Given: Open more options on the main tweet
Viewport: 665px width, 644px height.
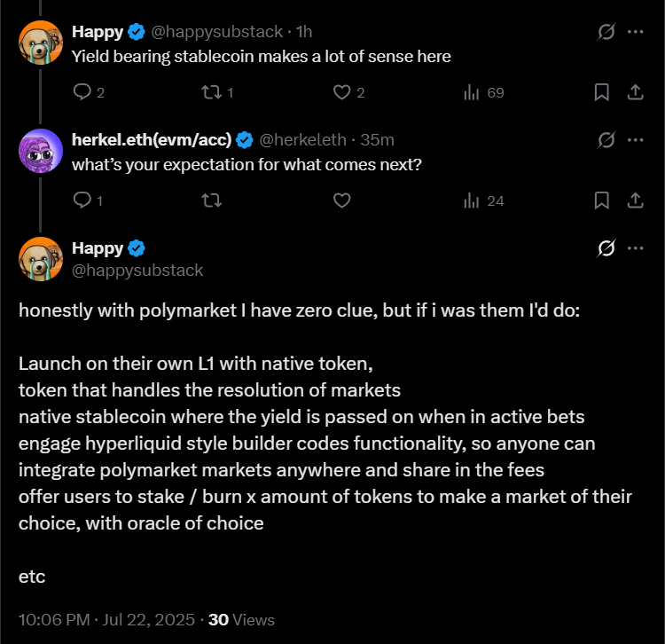Looking at the screenshot, I should pos(635,248).
